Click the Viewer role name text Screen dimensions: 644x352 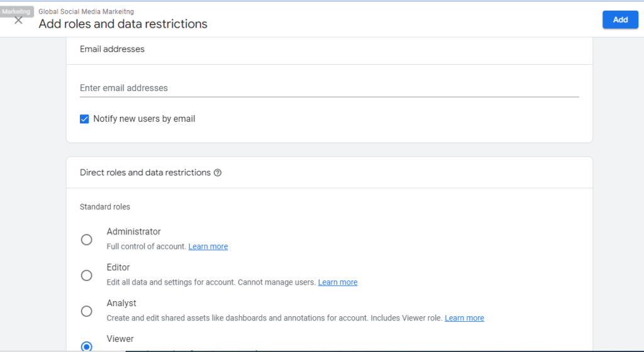click(x=120, y=339)
